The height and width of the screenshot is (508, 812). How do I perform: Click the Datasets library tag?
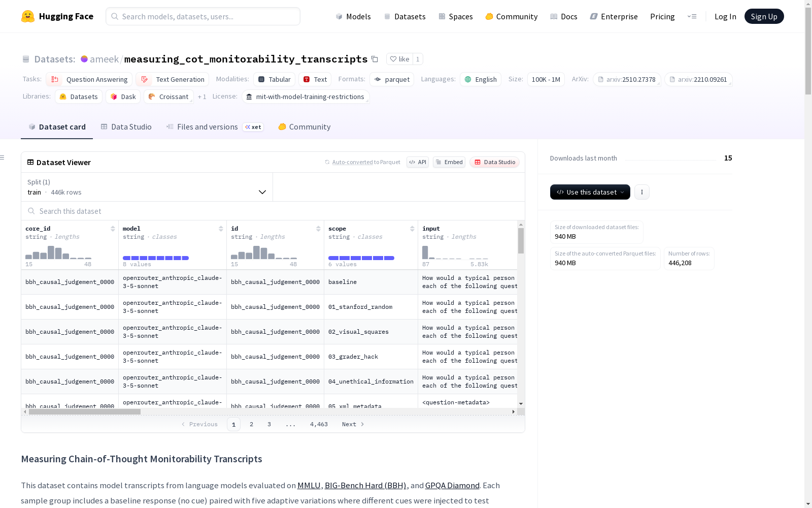pyautogui.click(x=79, y=97)
